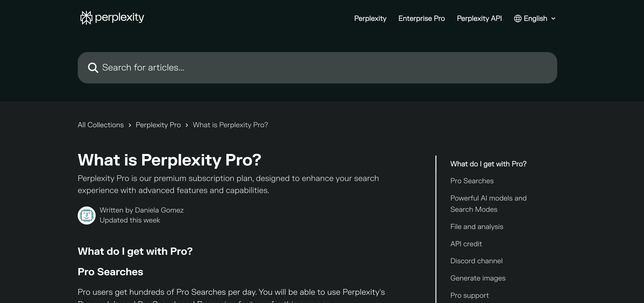Open the English language dropdown
The height and width of the screenshot is (303, 644).
point(535,18)
